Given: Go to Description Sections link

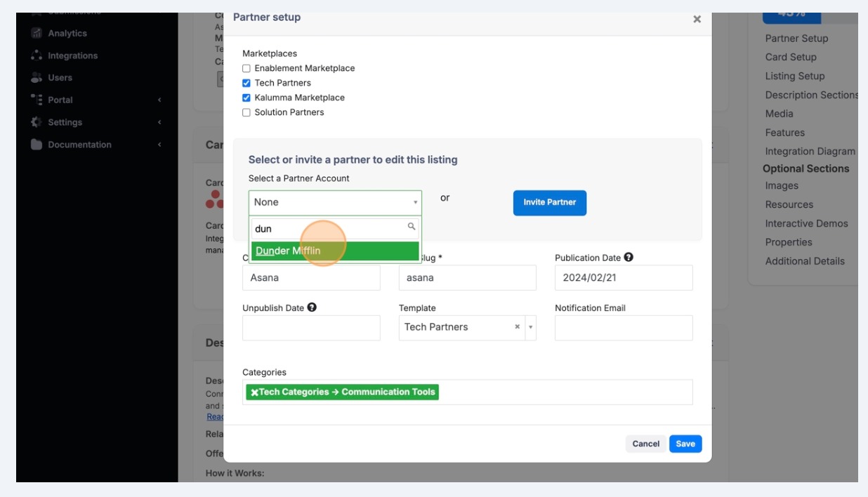Looking at the screenshot, I should coord(811,95).
